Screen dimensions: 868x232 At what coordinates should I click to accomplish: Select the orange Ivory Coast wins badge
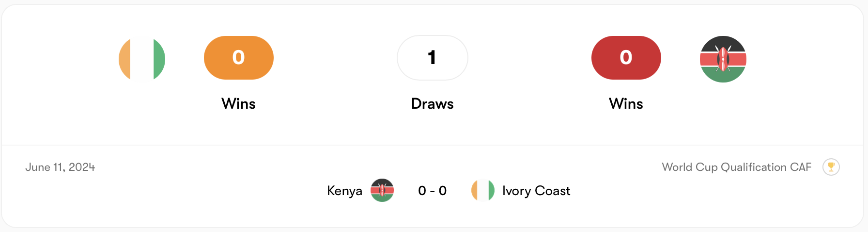point(238,58)
